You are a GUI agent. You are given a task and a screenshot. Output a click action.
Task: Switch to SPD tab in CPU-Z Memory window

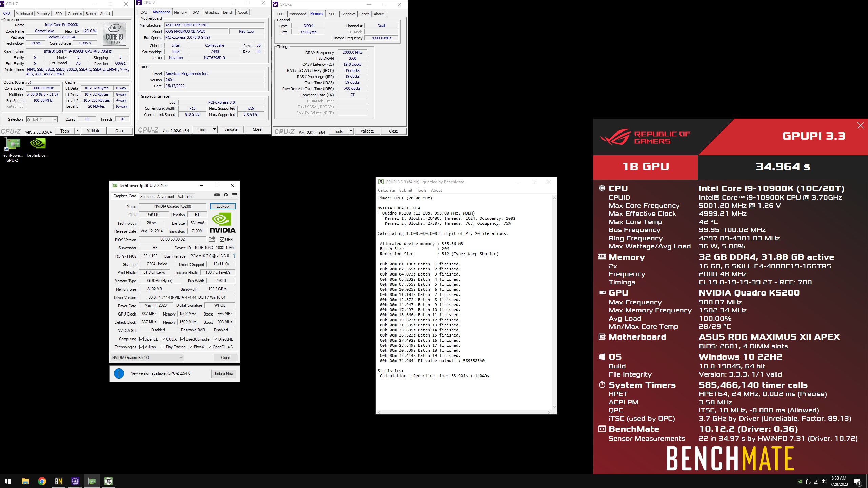click(332, 14)
